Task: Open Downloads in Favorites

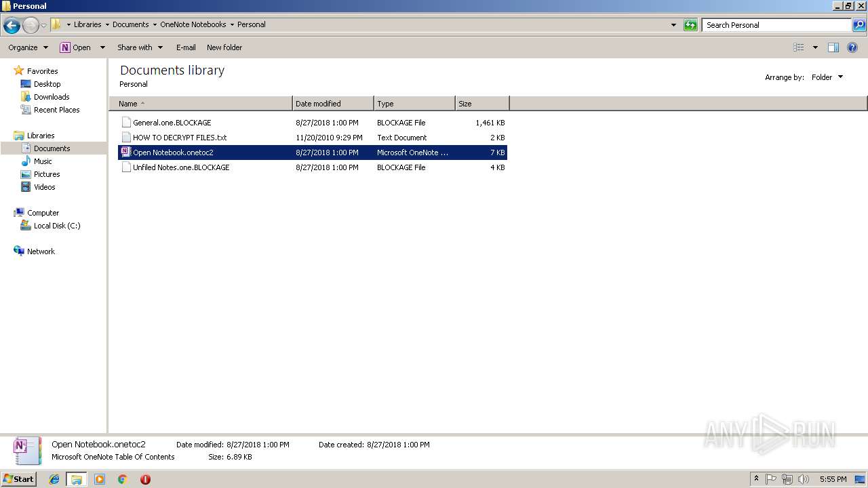Action: [52, 97]
